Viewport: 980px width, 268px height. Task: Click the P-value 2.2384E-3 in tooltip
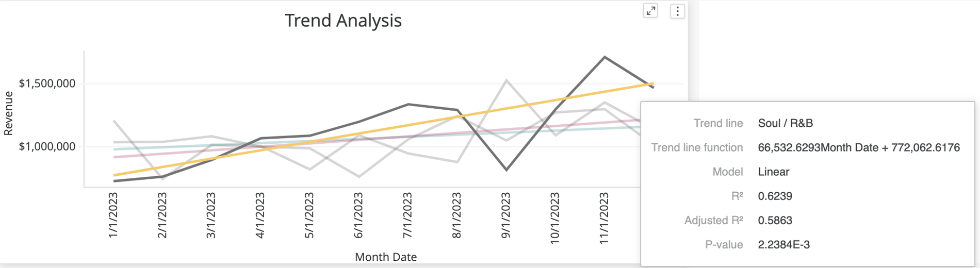coord(783,244)
